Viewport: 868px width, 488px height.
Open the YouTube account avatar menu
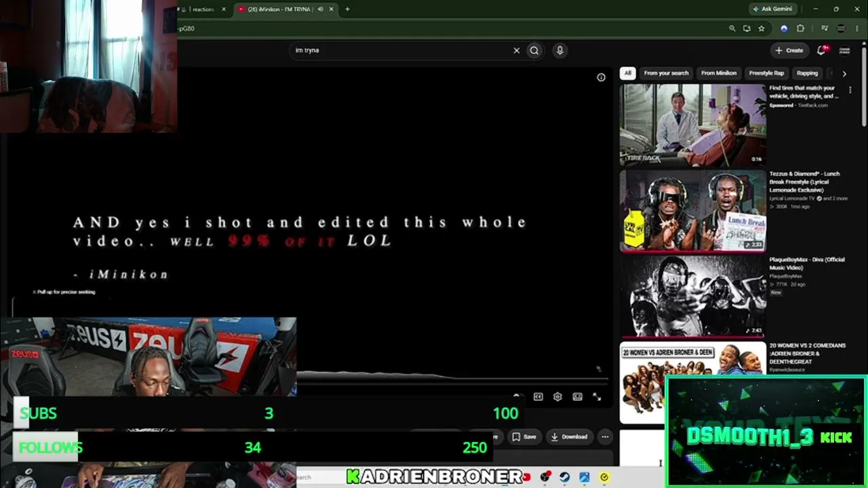point(844,50)
